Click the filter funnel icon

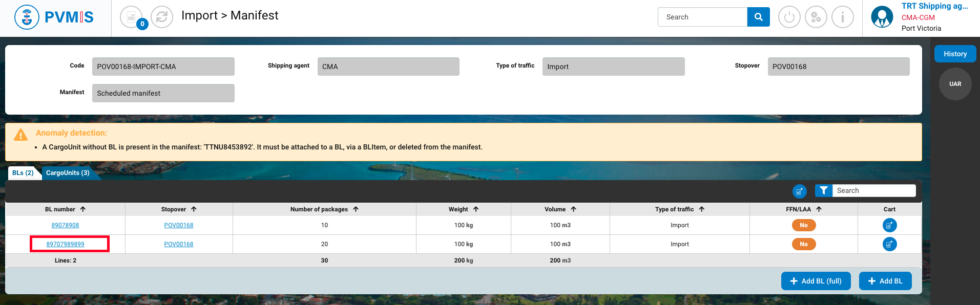pyautogui.click(x=823, y=190)
